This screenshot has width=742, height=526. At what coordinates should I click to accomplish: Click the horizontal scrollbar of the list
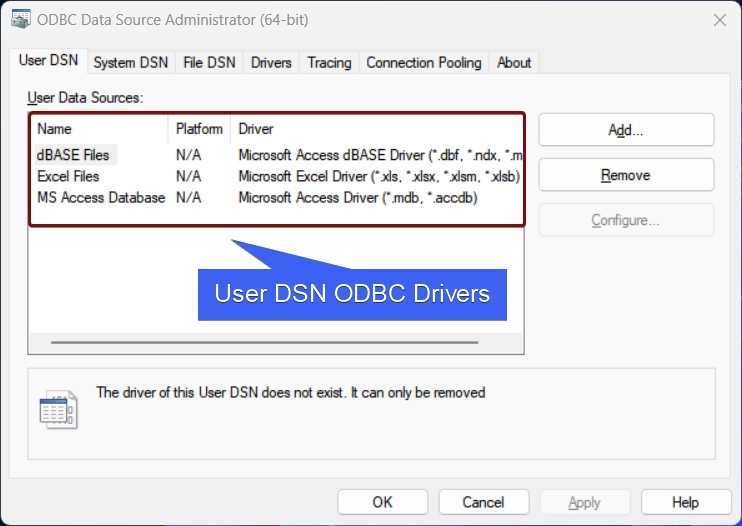265,342
